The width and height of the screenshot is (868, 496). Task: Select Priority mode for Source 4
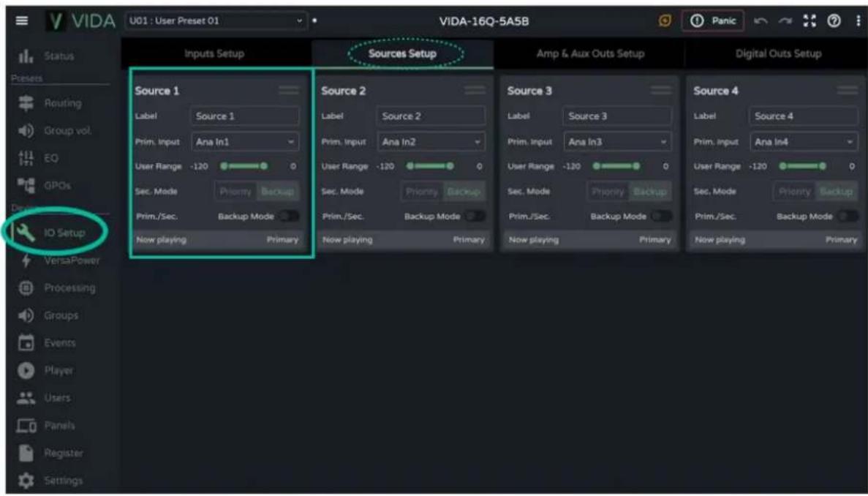click(794, 192)
